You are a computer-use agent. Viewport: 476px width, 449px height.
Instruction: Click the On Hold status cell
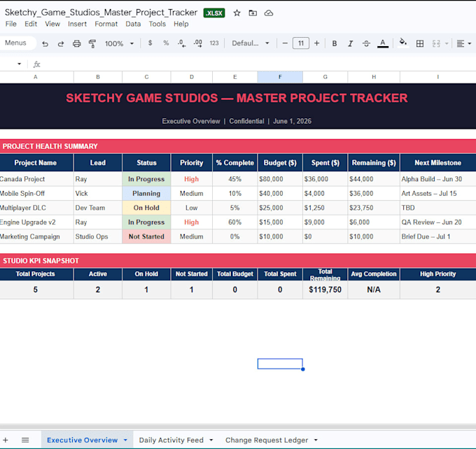coord(146,208)
